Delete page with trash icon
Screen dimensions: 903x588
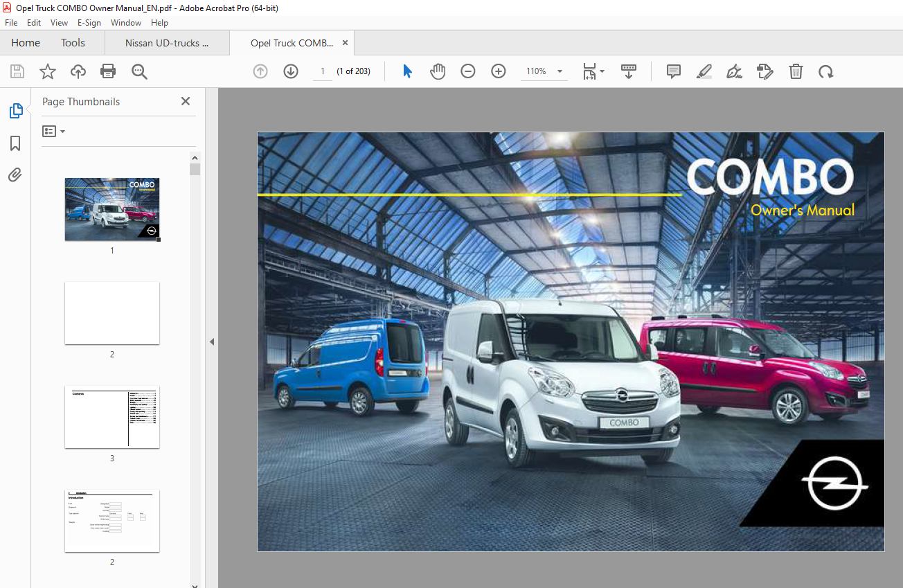(796, 71)
